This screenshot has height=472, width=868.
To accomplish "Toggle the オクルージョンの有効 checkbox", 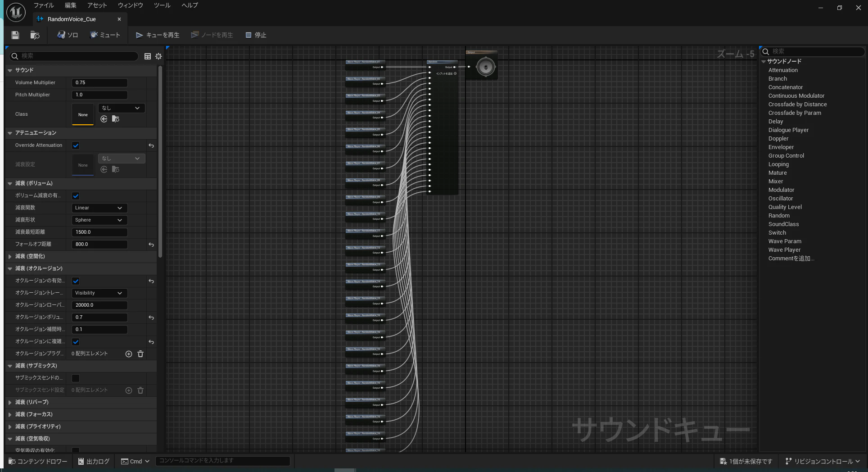I will [76, 281].
